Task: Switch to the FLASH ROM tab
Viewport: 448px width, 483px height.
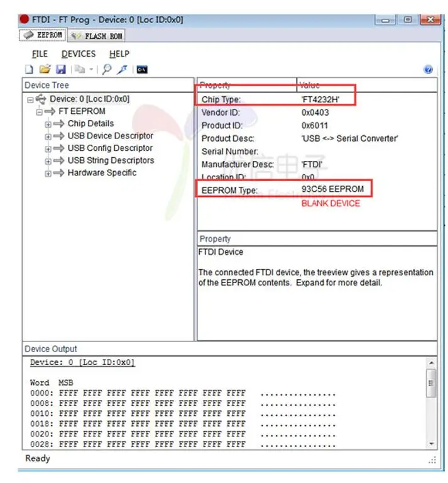Action: [97, 36]
